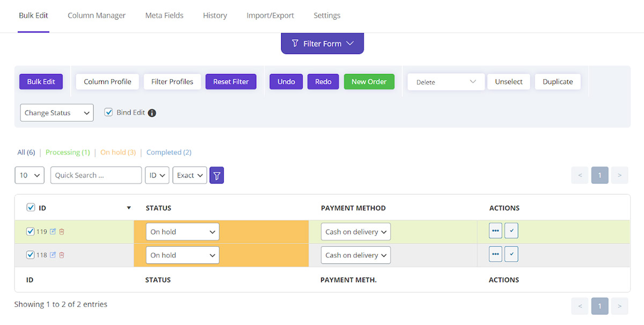Show only Completed orders
The width and height of the screenshot is (644, 325).
(169, 152)
